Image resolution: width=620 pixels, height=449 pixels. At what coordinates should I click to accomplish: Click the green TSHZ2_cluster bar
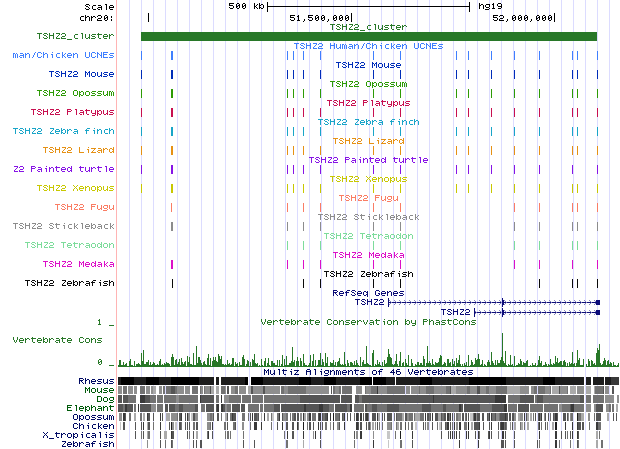tap(368, 37)
